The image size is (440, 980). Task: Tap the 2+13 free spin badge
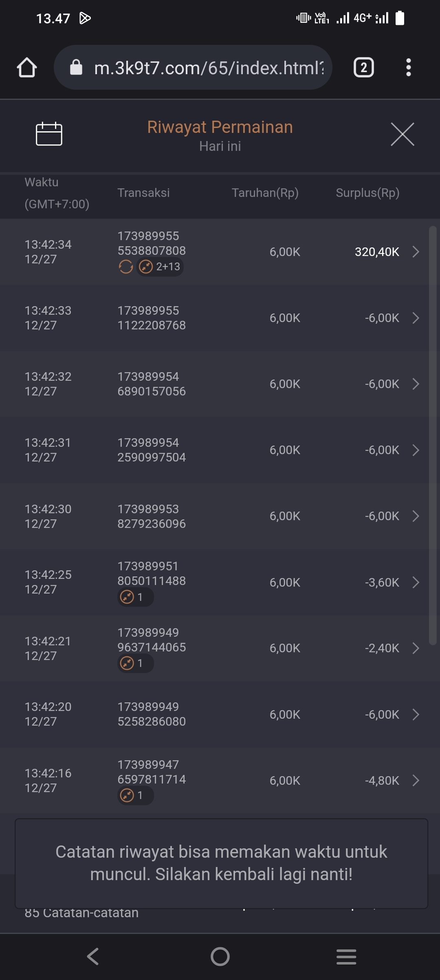pos(160,267)
